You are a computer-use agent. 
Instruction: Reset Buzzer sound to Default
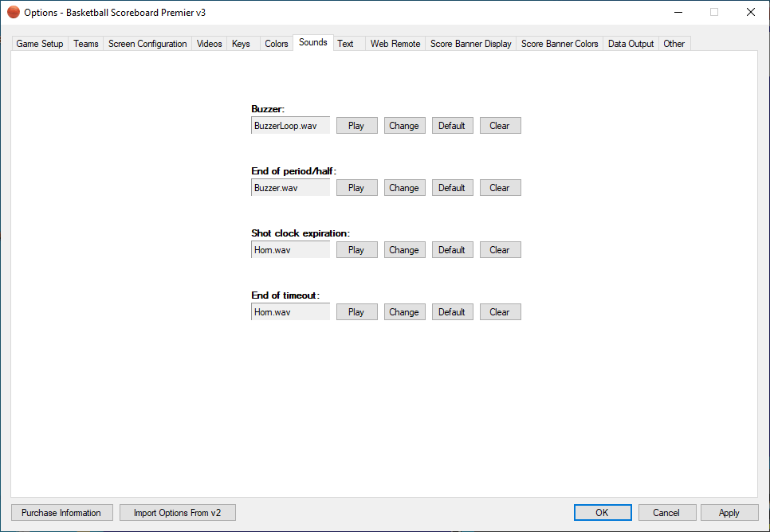(x=452, y=126)
